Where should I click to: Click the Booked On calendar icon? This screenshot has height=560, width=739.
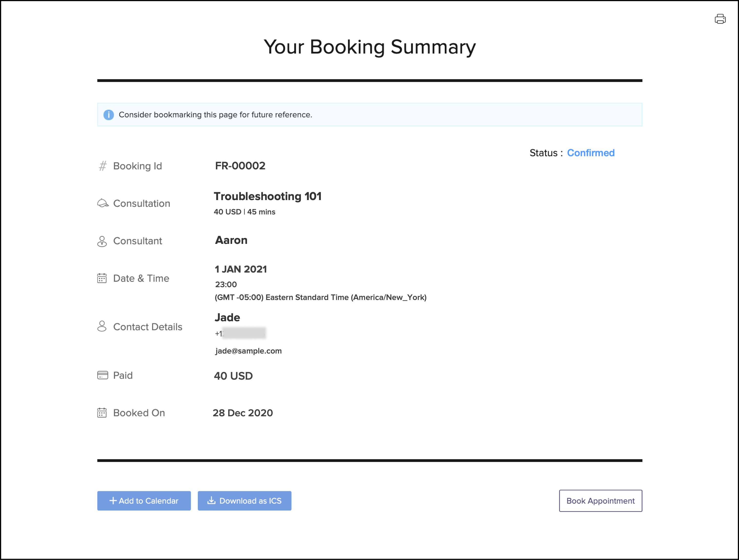pos(102,413)
